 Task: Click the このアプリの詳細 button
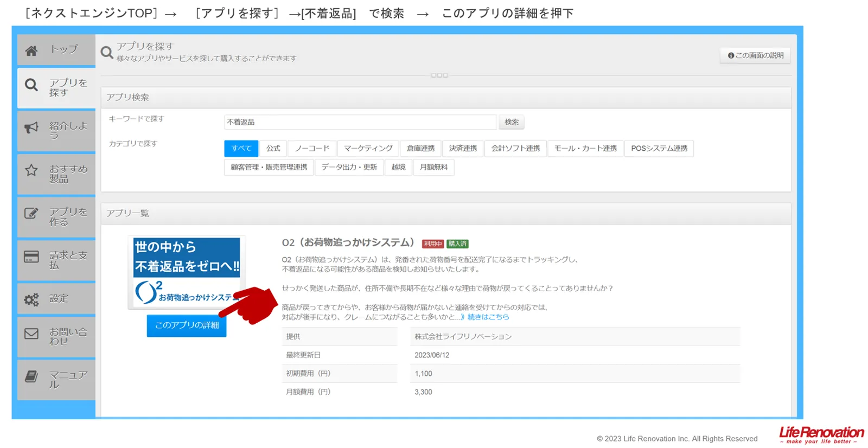pos(187,325)
